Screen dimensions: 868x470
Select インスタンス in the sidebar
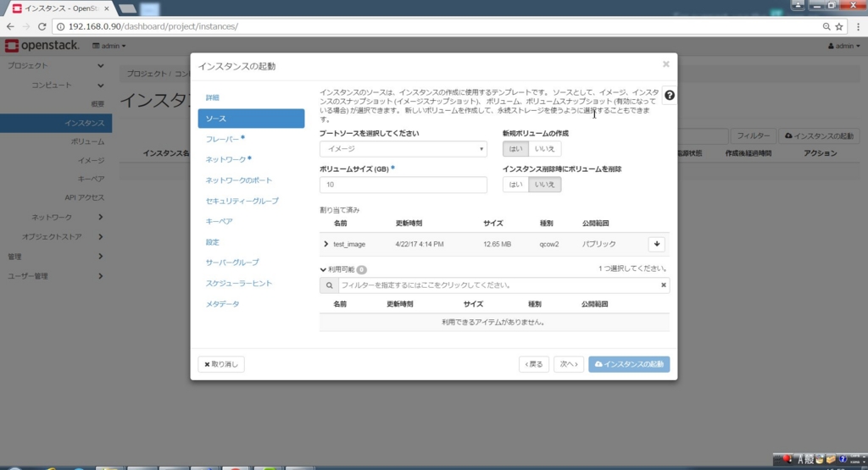pos(56,124)
